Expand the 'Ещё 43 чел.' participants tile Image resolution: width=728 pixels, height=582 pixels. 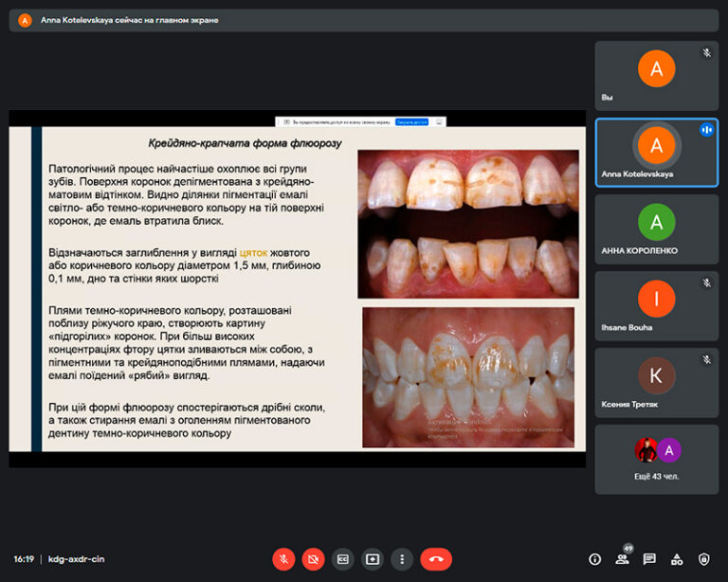click(x=656, y=459)
